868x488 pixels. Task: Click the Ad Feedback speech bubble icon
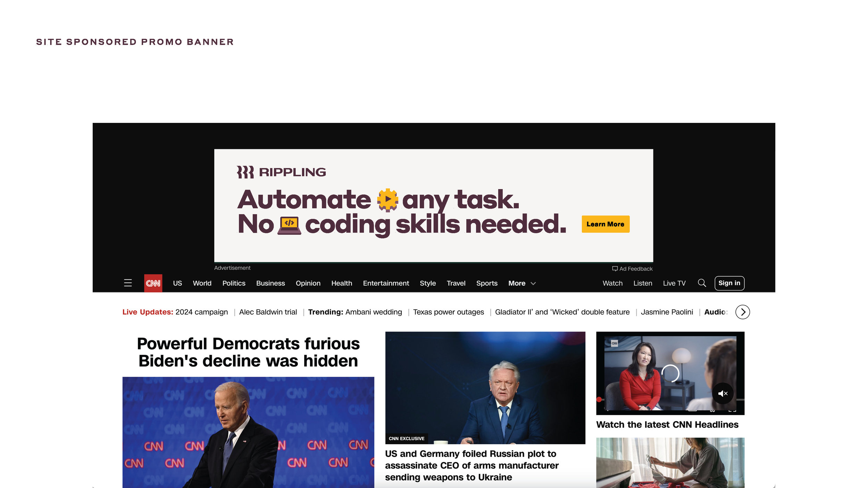coord(615,269)
